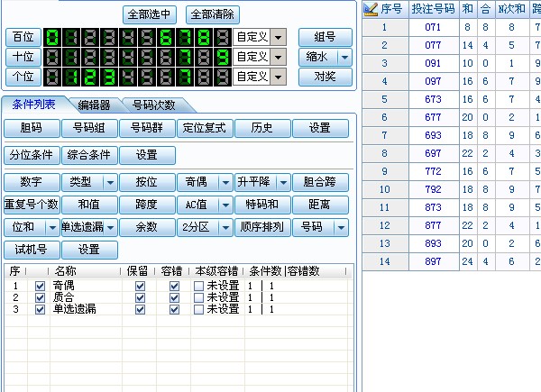Click the 名称 column header in conditions list
The width and height of the screenshot is (541, 392).
pos(85,271)
